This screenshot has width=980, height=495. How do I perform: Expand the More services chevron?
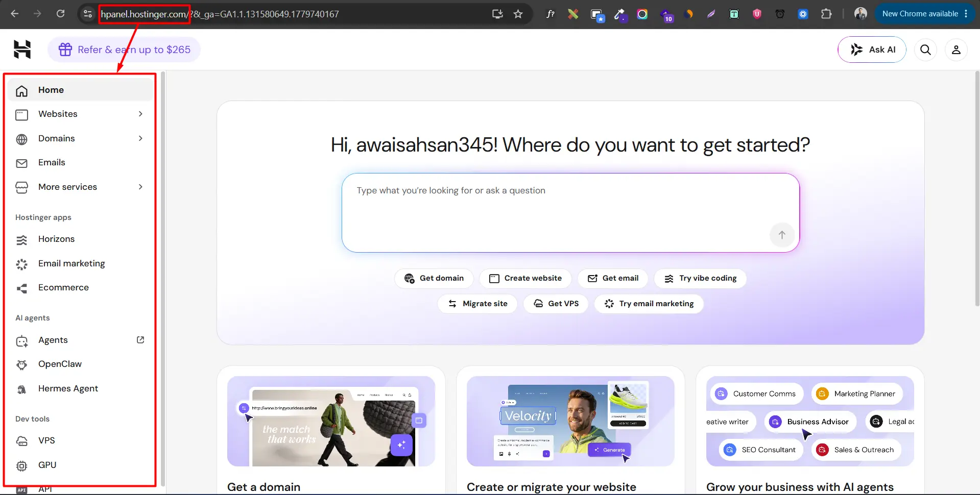[140, 187]
